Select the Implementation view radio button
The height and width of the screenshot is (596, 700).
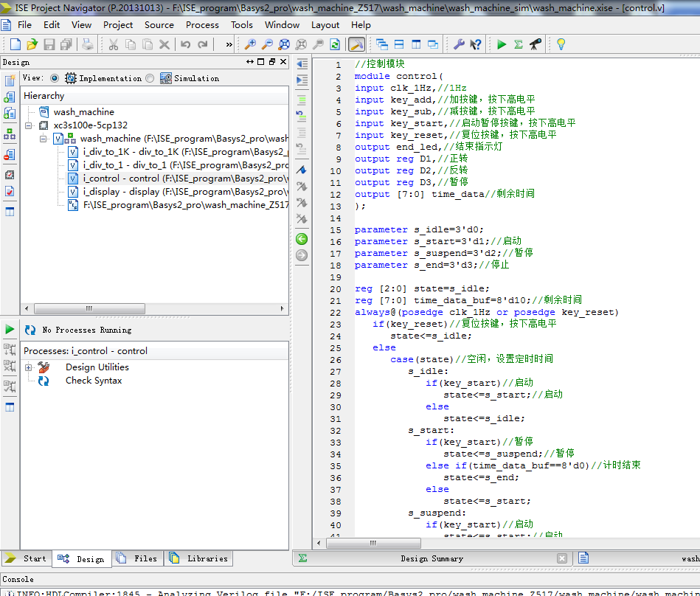pyautogui.click(x=55, y=78)
